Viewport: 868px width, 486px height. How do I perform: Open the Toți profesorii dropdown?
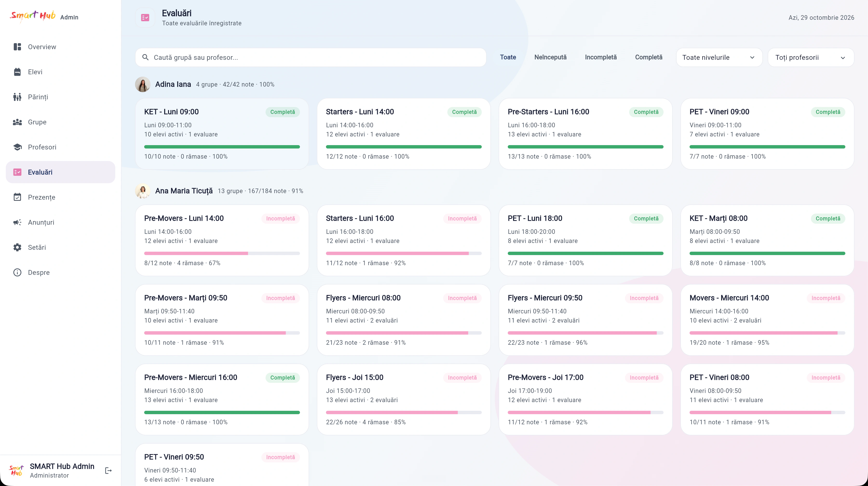[x=811, y=57]
